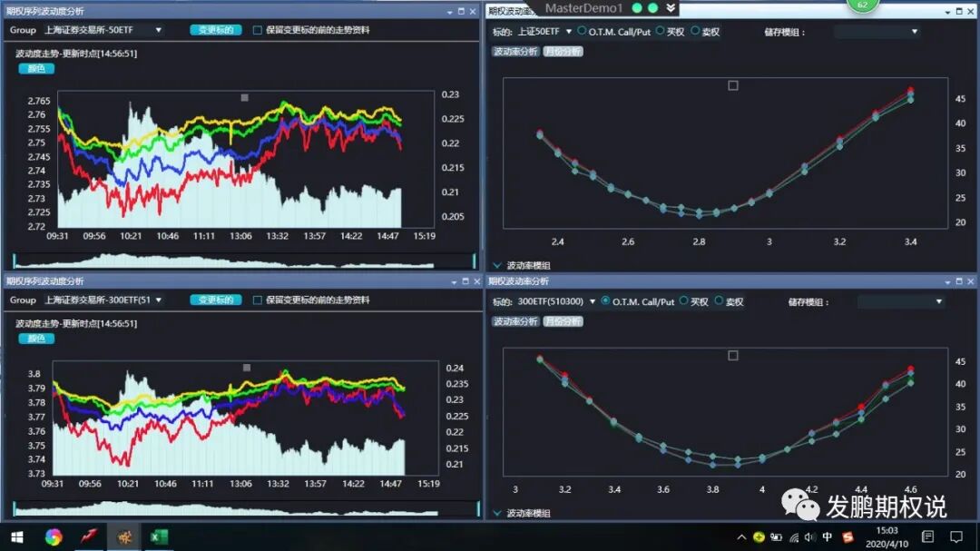
Task: Open battery status in the tray
Action: pos(776,537)
